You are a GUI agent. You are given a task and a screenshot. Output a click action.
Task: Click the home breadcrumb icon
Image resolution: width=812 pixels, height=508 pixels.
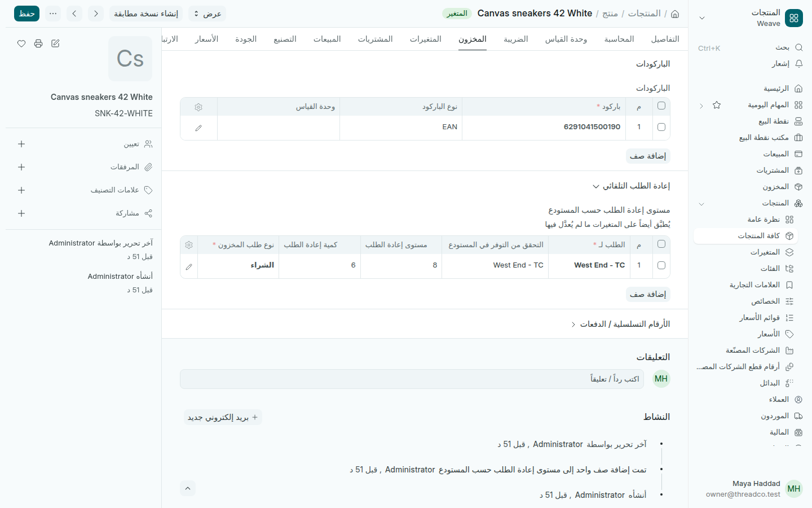tap(675, 14)
